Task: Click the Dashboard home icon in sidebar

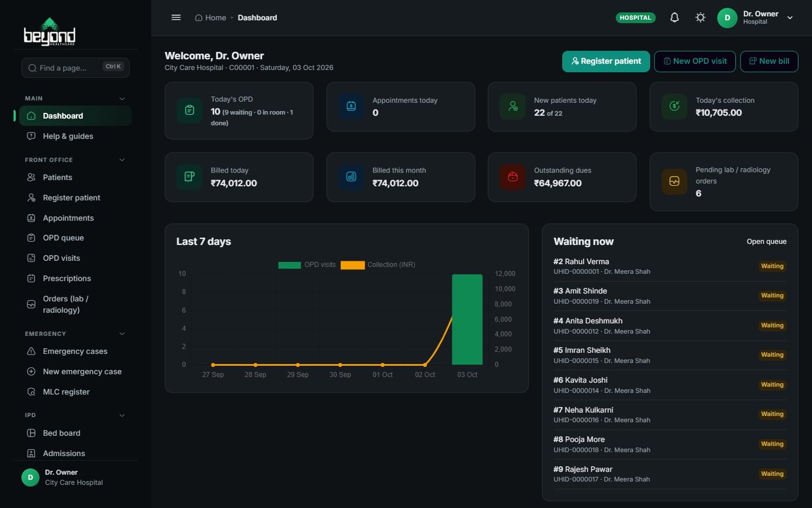Action: tap(32, 116)
